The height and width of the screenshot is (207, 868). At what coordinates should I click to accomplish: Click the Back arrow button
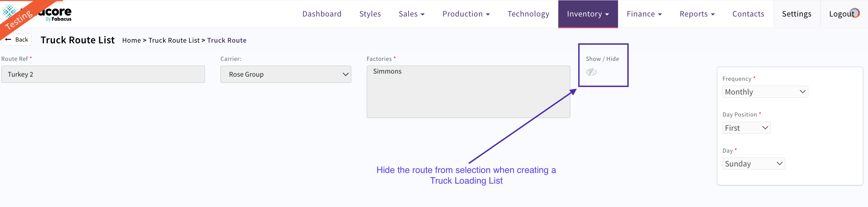(x=17, y=40)
